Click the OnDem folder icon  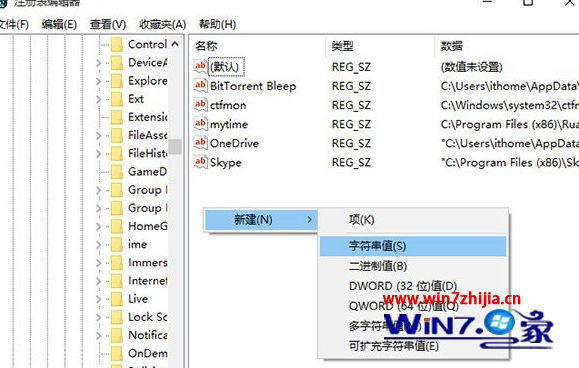click(117, 353)
